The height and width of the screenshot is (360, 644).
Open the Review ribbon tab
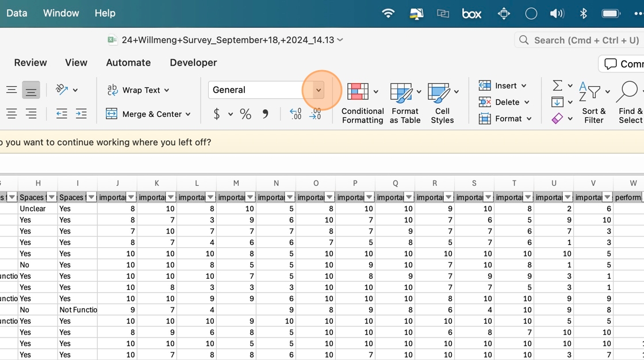[x=30, y=63]
